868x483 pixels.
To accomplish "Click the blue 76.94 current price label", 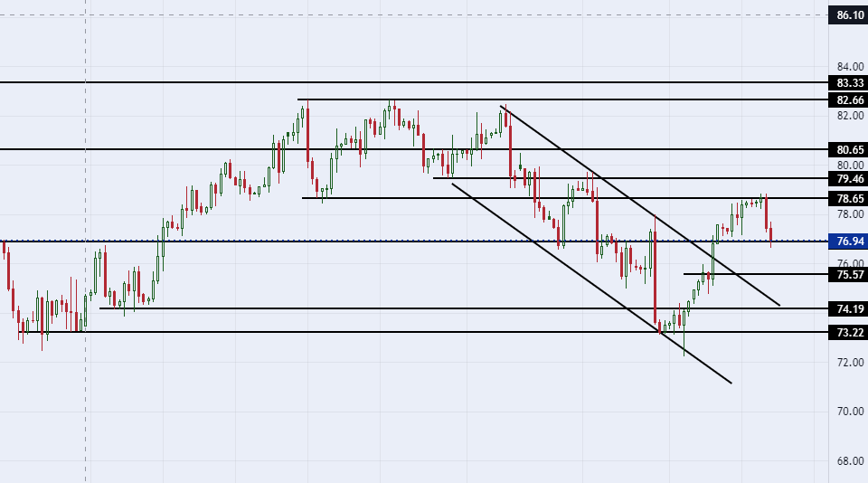I will [x=848, y=241].
